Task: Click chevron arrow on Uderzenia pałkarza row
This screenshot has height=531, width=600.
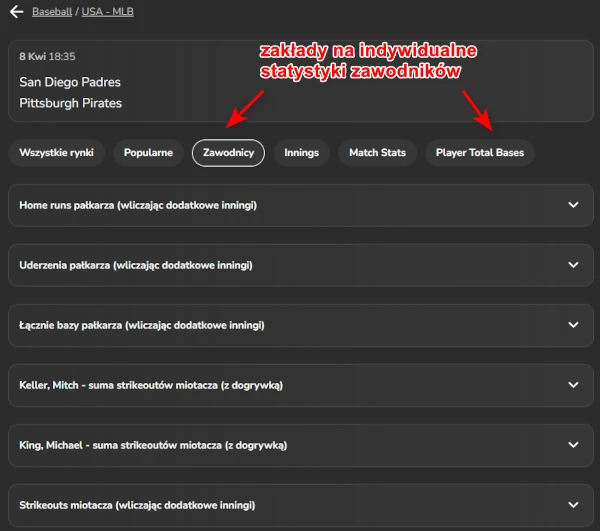Action: point(573,265)
